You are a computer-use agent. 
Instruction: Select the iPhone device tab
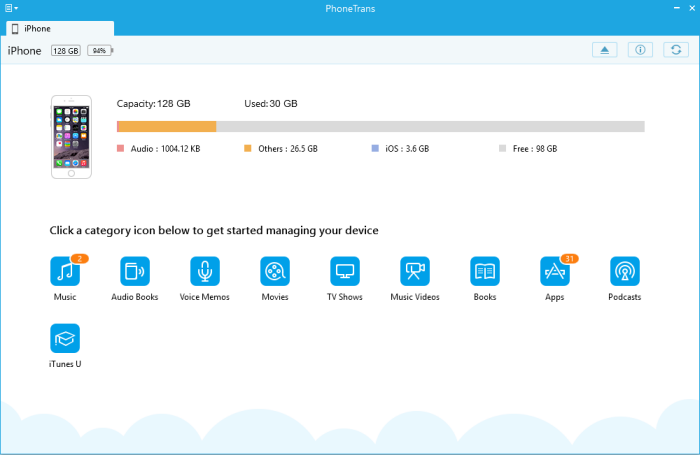point(60,29)
